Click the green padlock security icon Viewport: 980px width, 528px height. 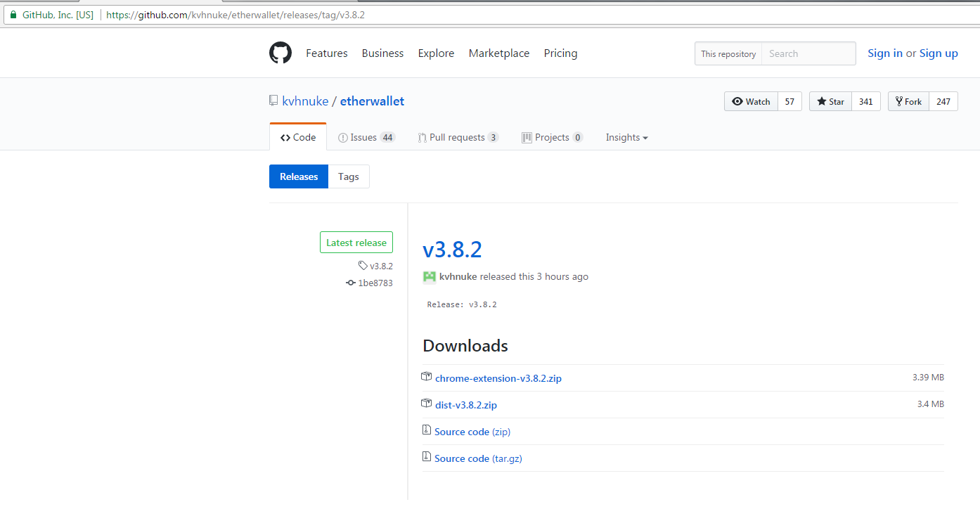pos(12,15)
